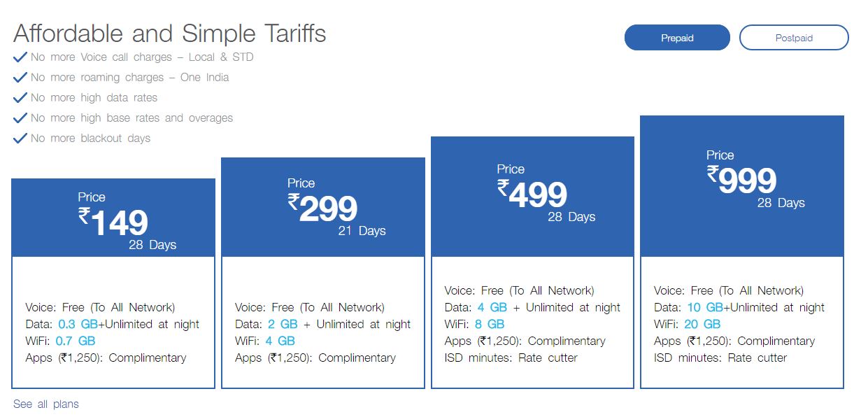Choose the ₹499 28 Days plan header
The width and height of the screenshot is (868, 417).
(x=532, y=197)
